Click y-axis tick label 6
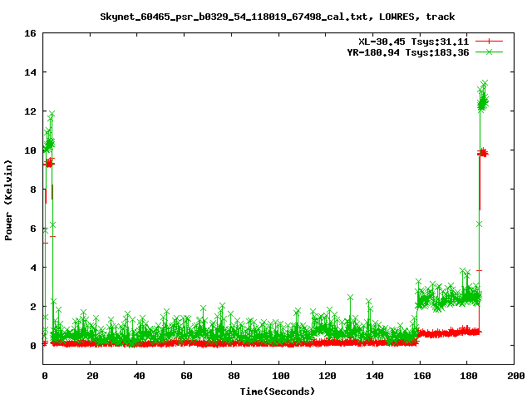 (33, 229)
